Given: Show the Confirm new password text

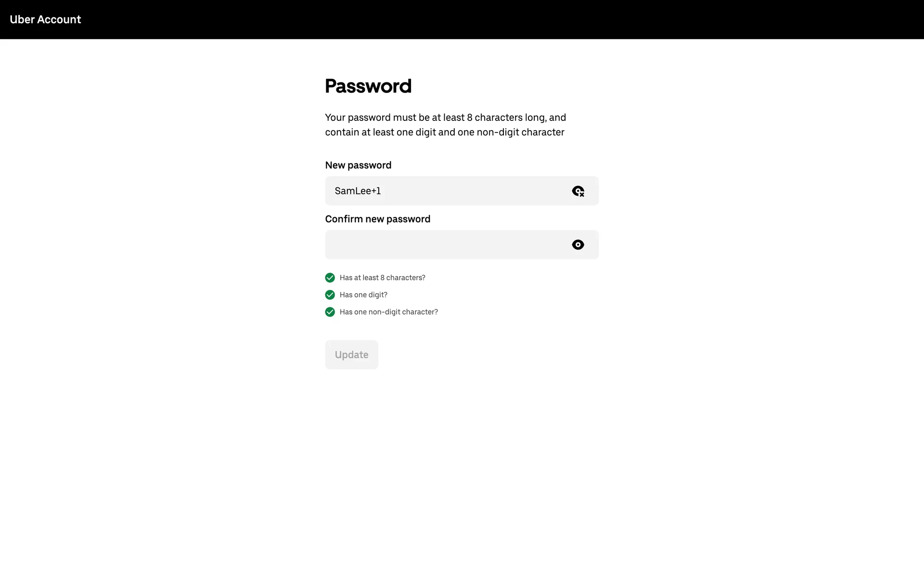Looking at the screenshot, I should [x=578, y=245].
